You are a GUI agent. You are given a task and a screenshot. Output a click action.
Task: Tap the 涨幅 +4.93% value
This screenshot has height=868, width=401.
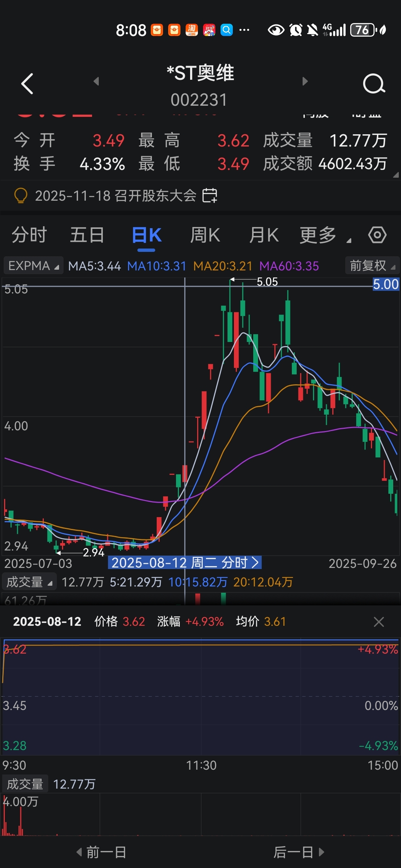[190, 621]
